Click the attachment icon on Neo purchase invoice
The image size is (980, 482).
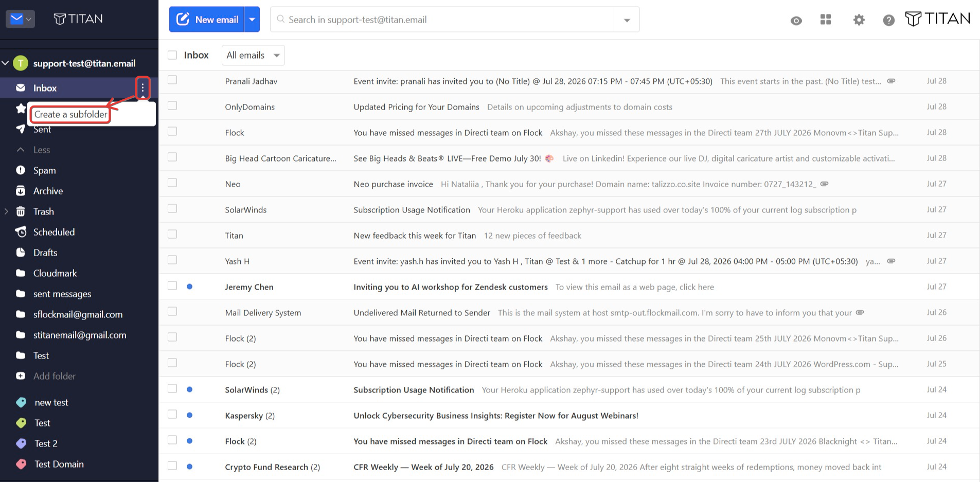pyautogui.click(x=824, y=184)
